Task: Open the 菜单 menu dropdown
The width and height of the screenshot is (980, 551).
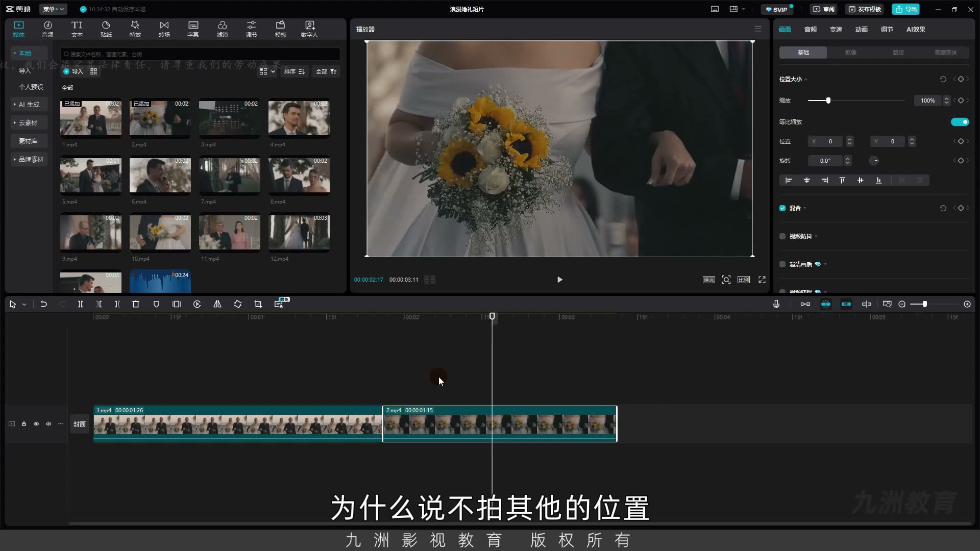Action: pyautogui.click(x=54, y=9)
